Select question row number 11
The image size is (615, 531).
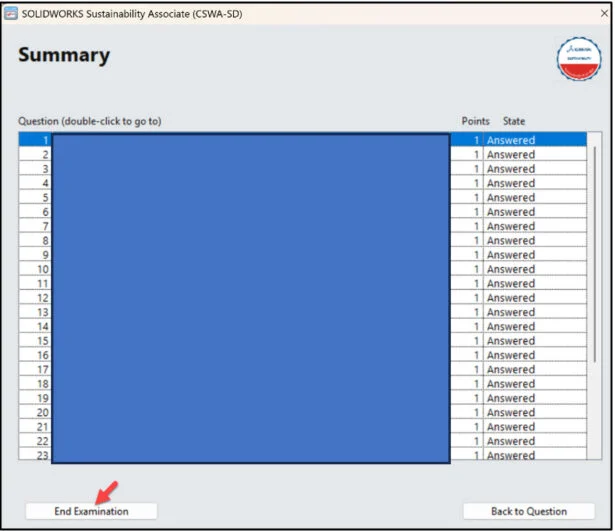click(x=302, y=283)
